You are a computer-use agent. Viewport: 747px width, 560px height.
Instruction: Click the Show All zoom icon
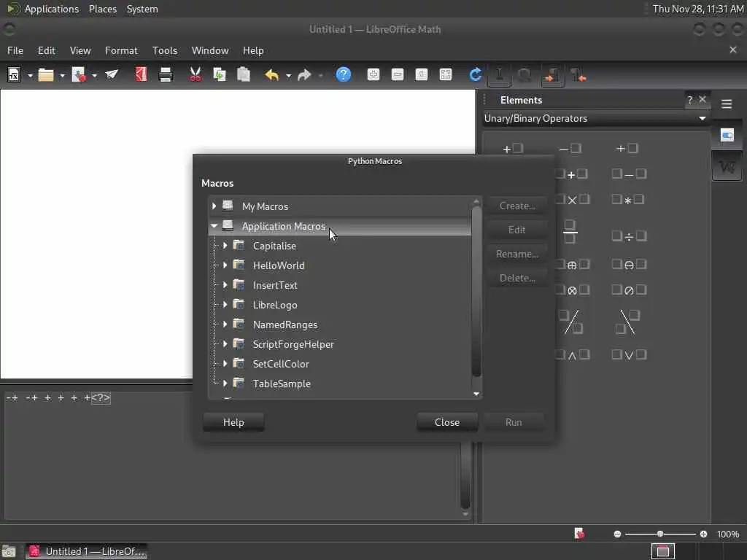446,75
